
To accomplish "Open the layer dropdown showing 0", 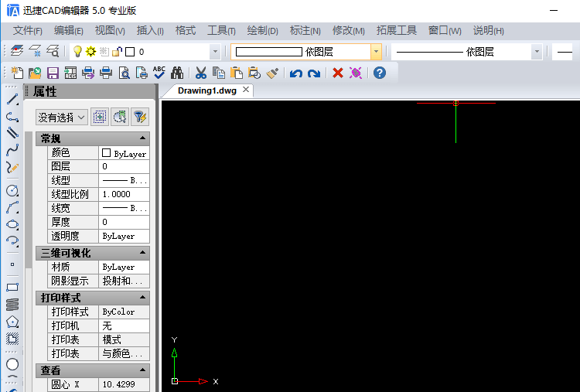I will coord(214,52).
